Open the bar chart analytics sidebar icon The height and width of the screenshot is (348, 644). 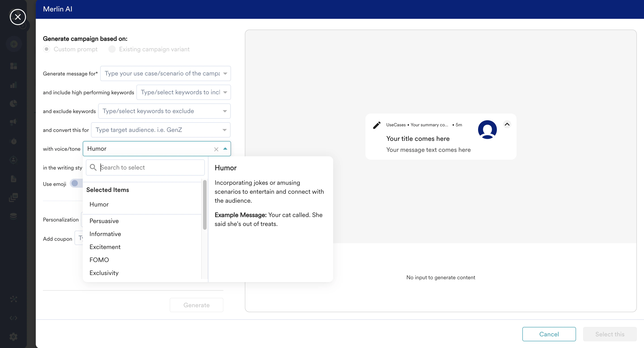[x=13, y=85]
